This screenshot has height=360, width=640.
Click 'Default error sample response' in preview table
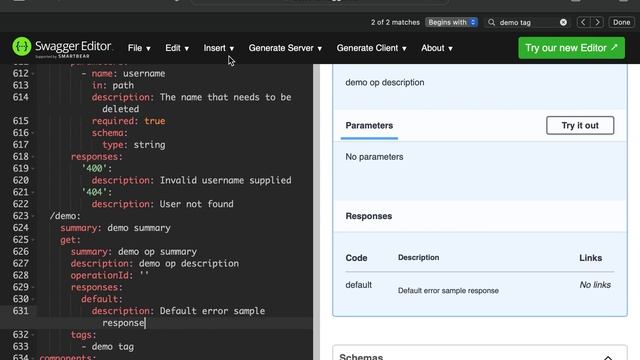pyautogui.click(x=448, y=291)
